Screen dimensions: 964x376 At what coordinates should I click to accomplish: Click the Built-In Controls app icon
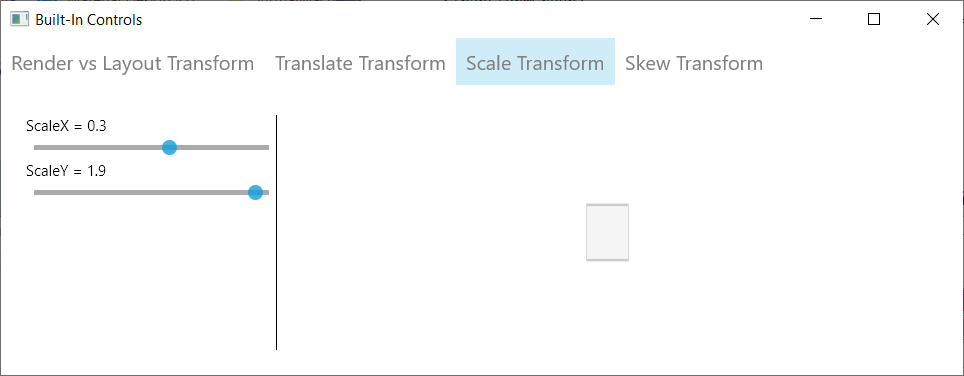tap(20, 20)
